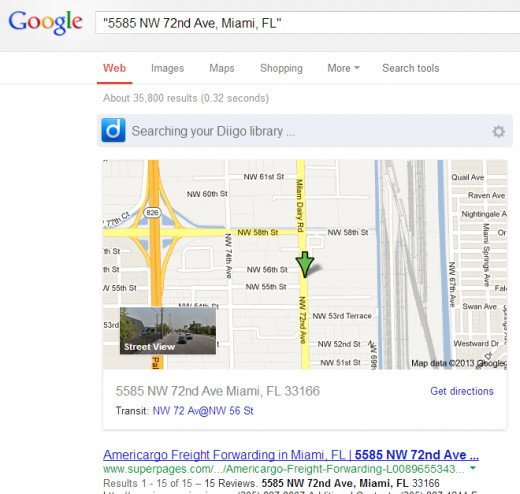Click the Get directions link
The height and width of the screenshot is (494, 520).
[x=462, y=391]
